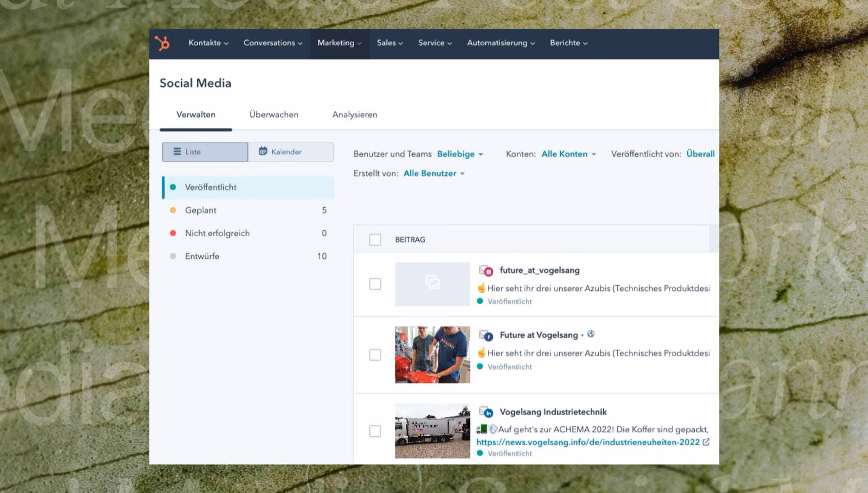
Task: Open the Benutzer und Teams Beliebige dropdown
Action: (x=460, y=154)
